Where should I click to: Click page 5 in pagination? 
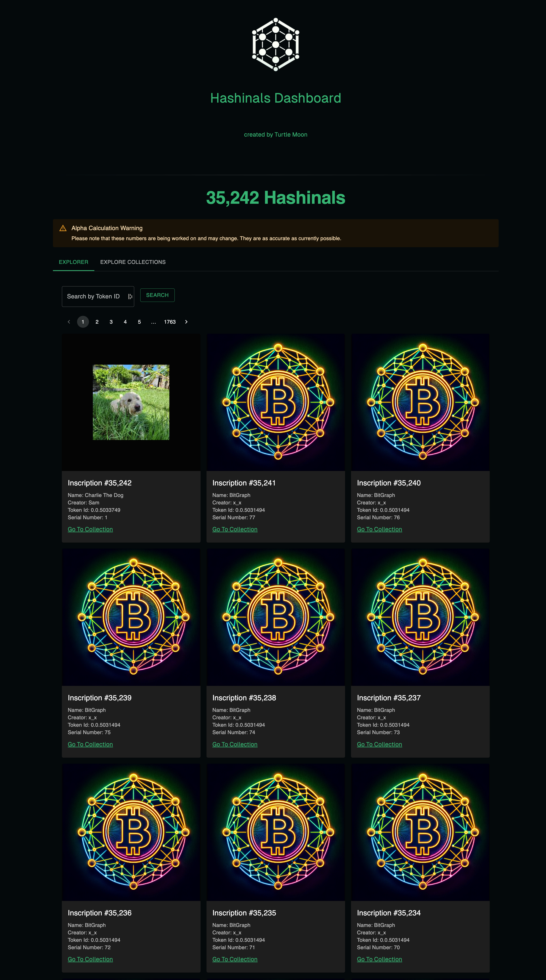pyautogui.click(x=139, y=322)
